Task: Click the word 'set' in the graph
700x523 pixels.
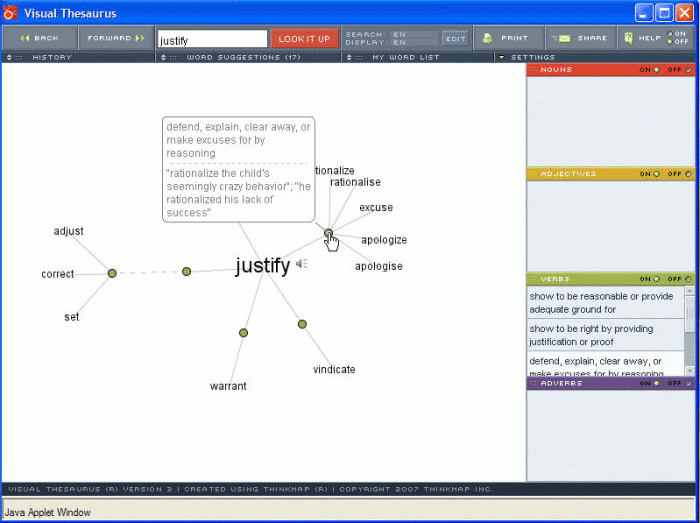Action: [71, 317]
